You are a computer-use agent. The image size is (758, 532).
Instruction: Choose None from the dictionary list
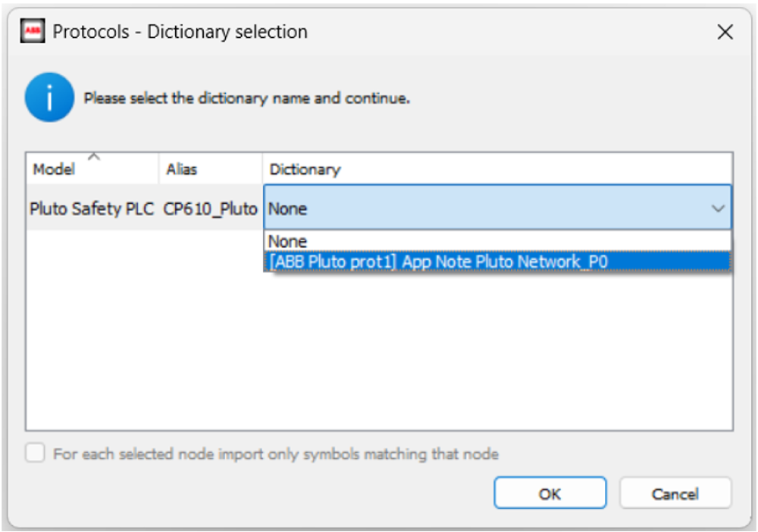497,241
